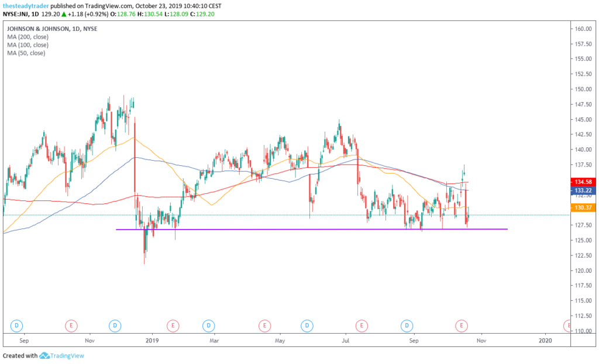Click the dividend marker between Nov and 2019 labels
Image resolution: width=599 pixels, height=364 pixels.
click(x=115, y=326)
